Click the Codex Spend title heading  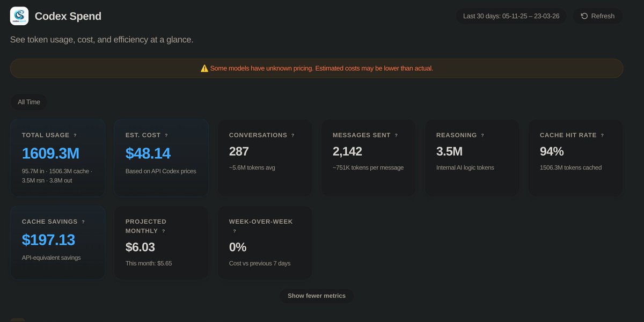(x=68, y=16)
